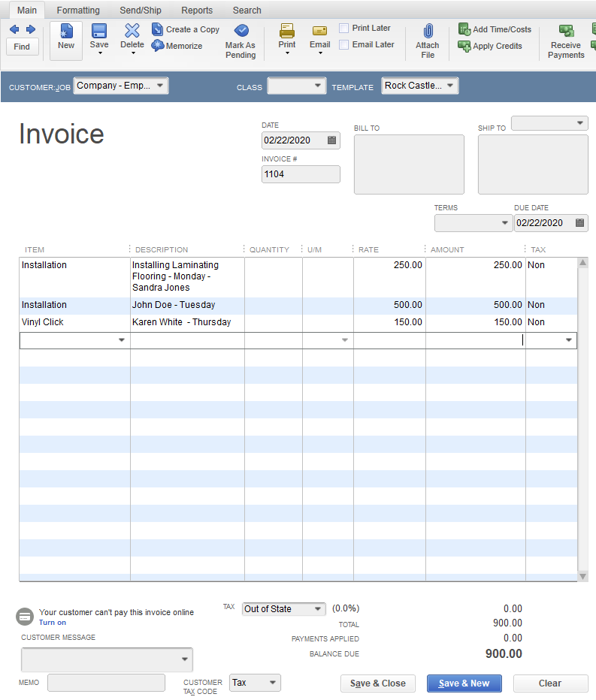
Task: Click the 500.00 rate cell
Action: 389,305
